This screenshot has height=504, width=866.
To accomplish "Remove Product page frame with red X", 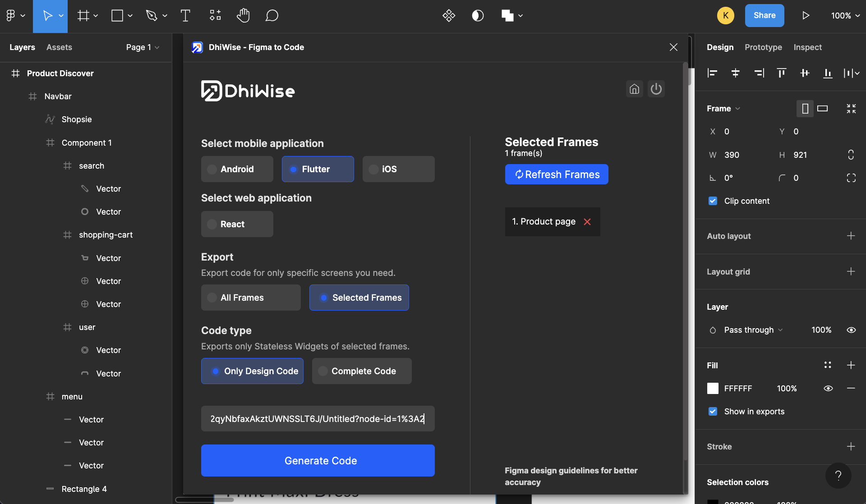I will (587, 222).
